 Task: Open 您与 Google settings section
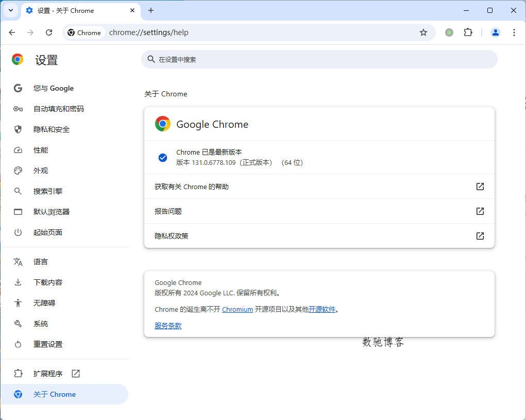(x=64, y=88)
